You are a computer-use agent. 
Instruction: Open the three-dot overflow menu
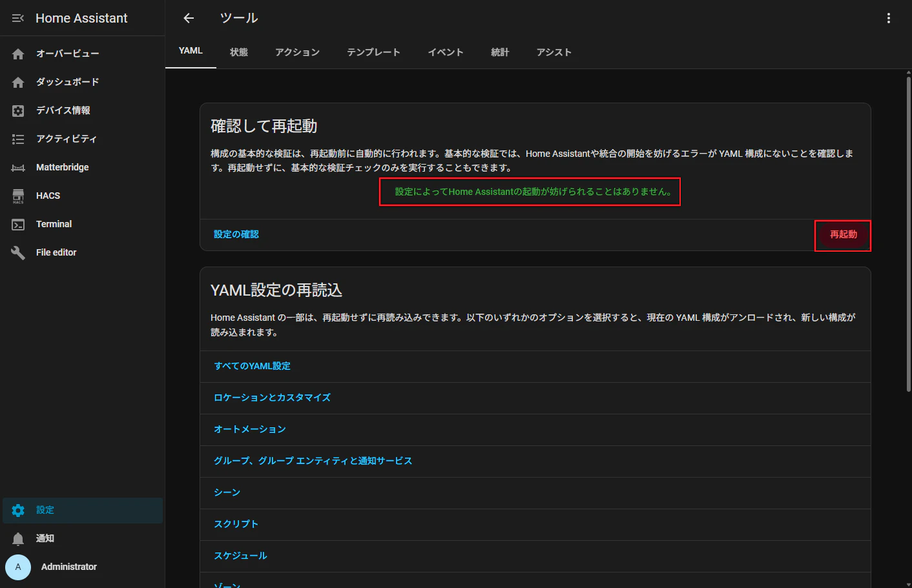point(889,18)
